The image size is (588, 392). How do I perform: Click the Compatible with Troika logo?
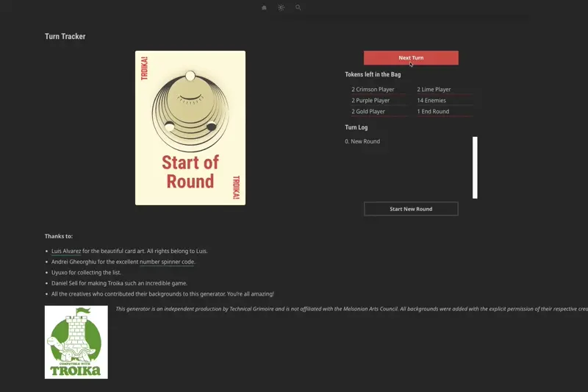click(x=76, y=342)
